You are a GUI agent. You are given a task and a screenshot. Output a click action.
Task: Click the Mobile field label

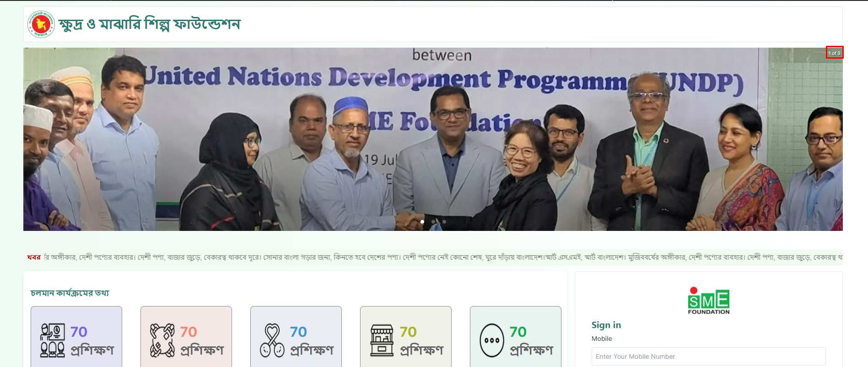pyautogui.click(x=602, y=339)
